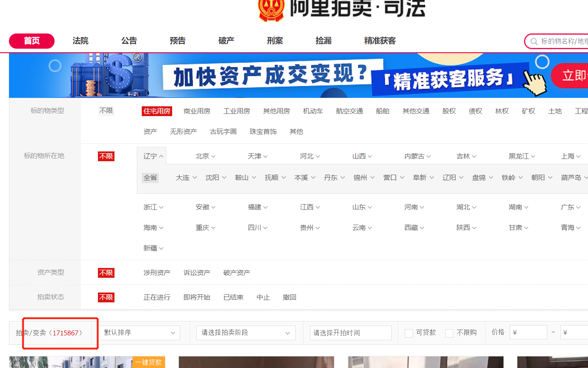The height and width of the screenshot is (368, 588).
Task: Open the first listing thumbnail image
Action: tap(72, 363)
